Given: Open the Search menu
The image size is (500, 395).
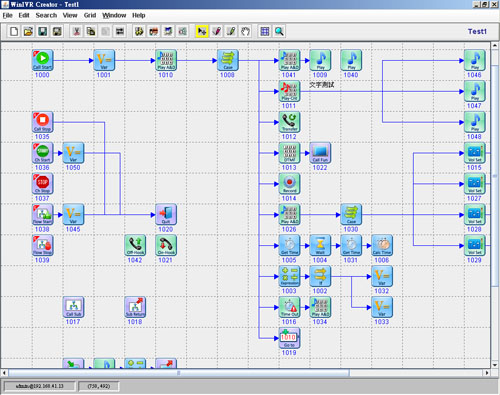Looking at the screenshot, I should [x=46, y=15].
